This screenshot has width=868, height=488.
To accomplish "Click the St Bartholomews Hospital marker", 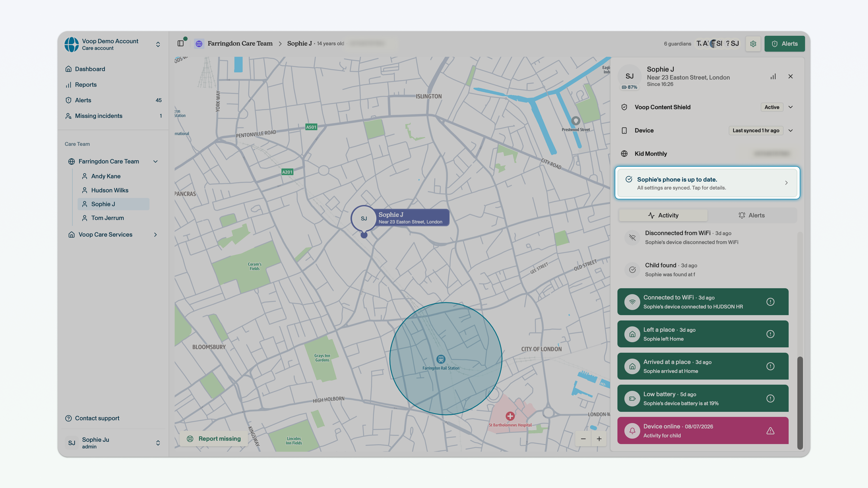I will click(x=510, y=416).
